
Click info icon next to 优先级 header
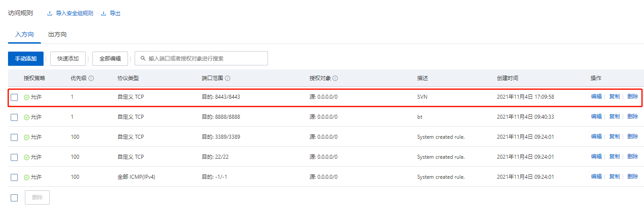[91, 78]
